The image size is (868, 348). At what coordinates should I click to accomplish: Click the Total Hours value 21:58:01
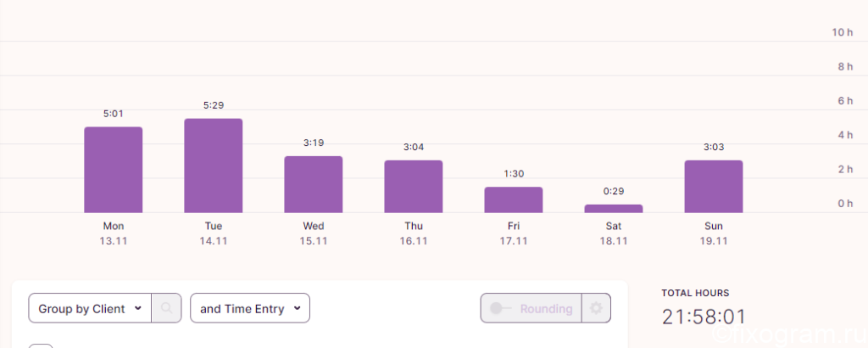pos(704,317)
